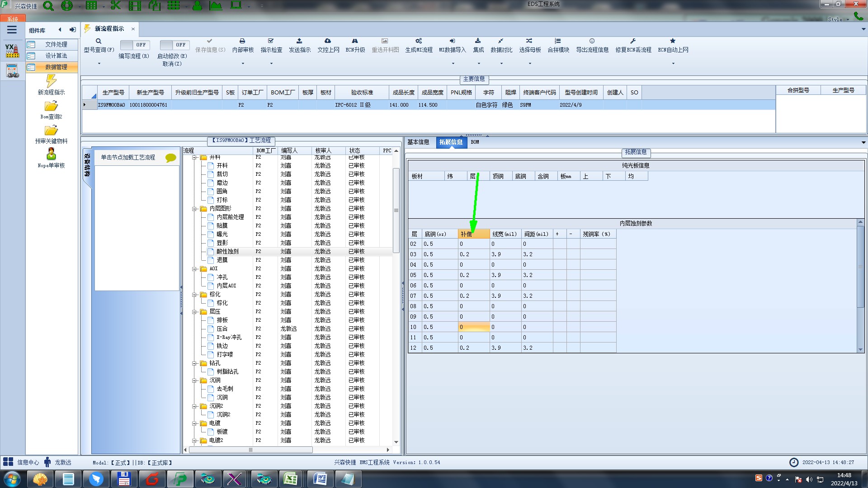Image resolution: width=868 pixels, height=488 pixels.
Task: Click the 内部审核 print icon
Action: (x=242, y=41)
